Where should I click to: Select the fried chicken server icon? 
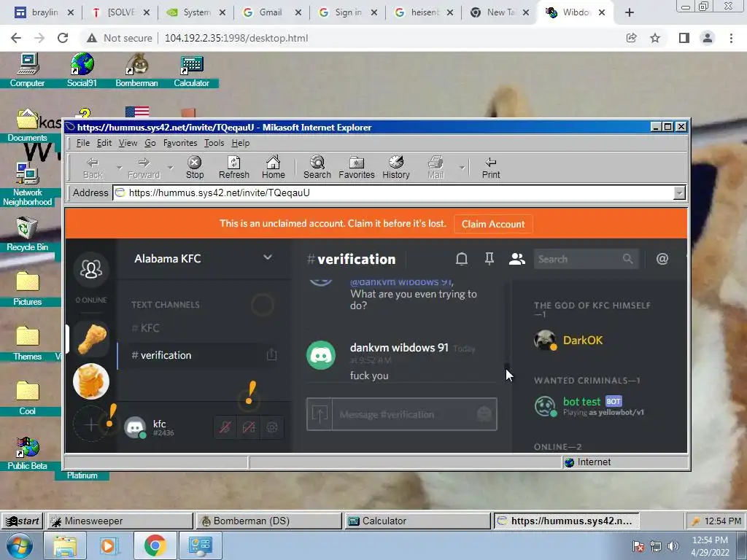click(x=91, y=339)
